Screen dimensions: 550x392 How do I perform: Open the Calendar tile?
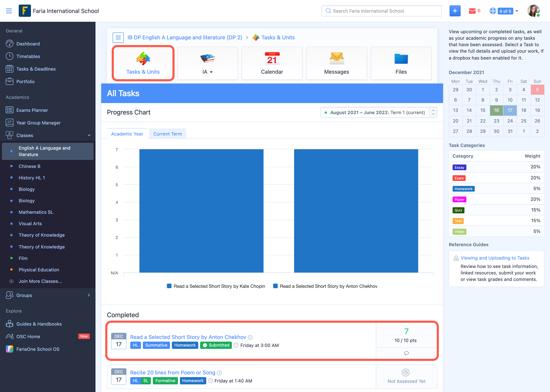pos(272,63)
